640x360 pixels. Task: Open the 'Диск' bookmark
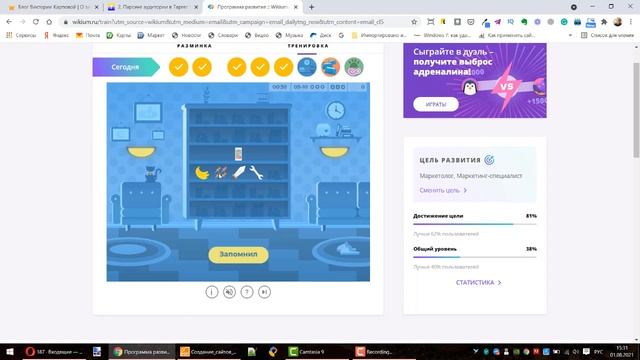pyautogui.click(x=321, y=36)
